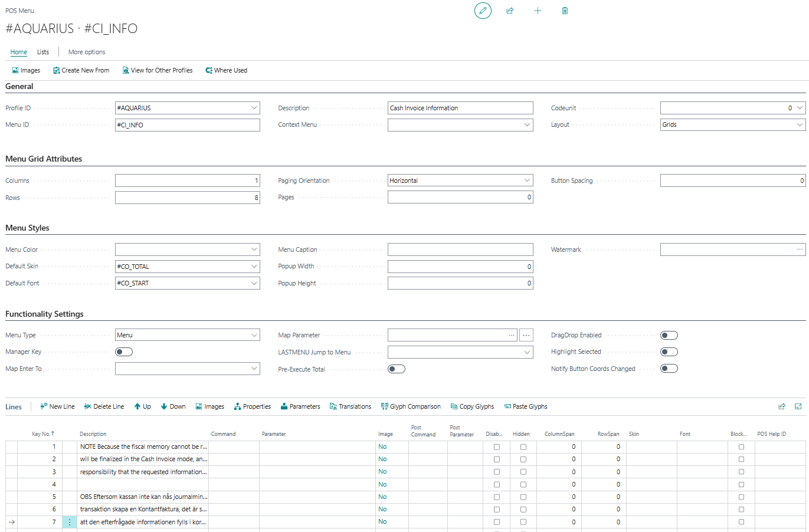Click the plus icon to create new
Viewport: 809px width, 532px height.
point(538,11)
